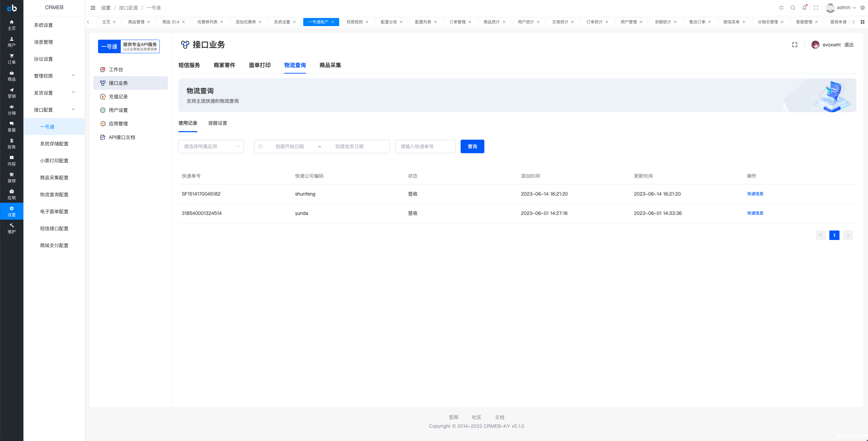Open the 营销 marketing sidebar icon
This screenshot has height=441, width=868.
tap(12, 93)
